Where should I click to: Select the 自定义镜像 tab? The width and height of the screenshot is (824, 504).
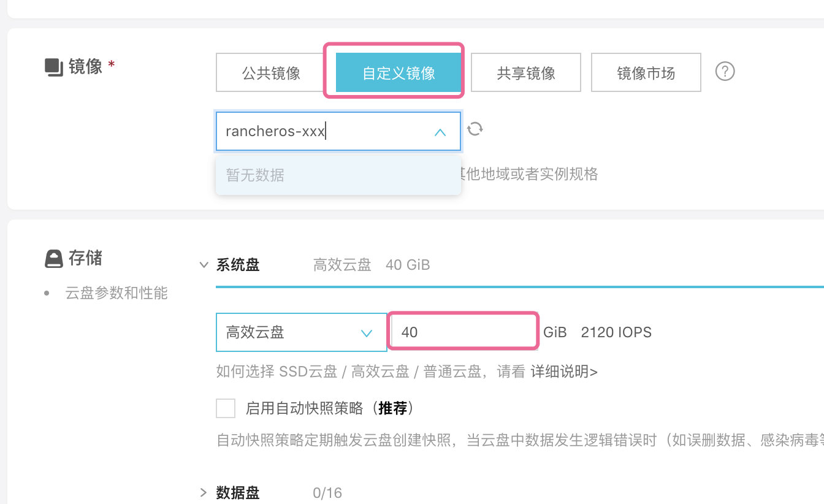pyautogui.click(x=399, y=73)
